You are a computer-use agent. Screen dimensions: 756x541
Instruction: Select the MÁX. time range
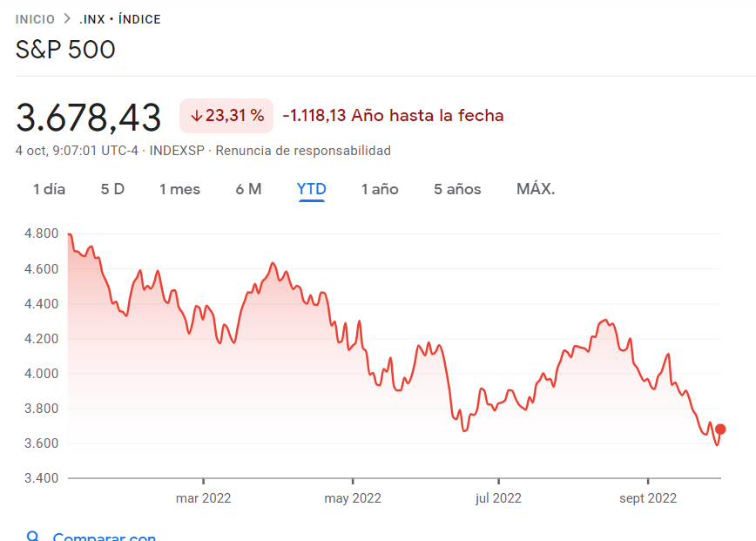(x=536, y=189)
